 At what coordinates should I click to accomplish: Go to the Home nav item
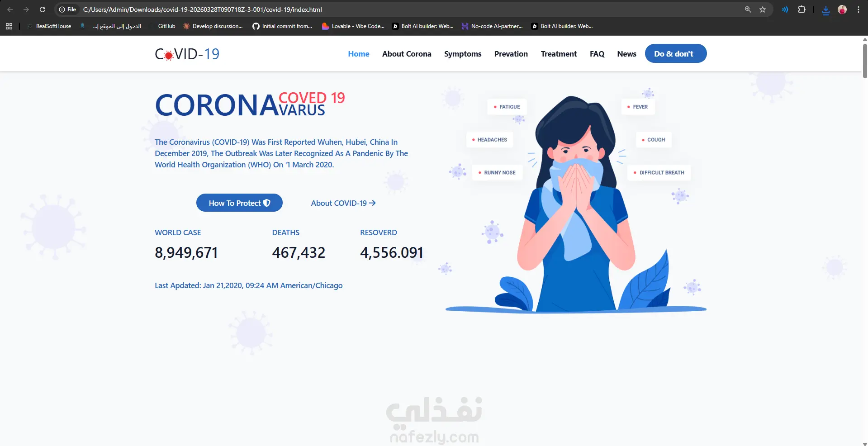[x=359, y=54]
